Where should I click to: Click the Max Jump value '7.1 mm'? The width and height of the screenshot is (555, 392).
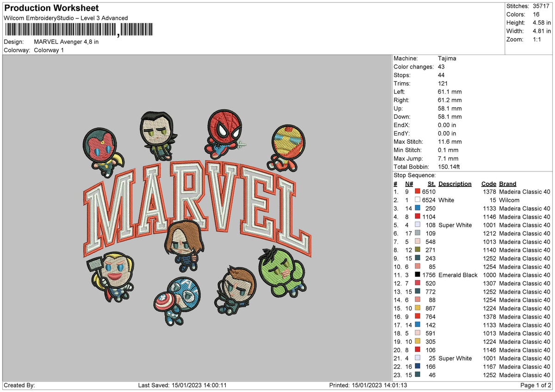pos(448,158)
